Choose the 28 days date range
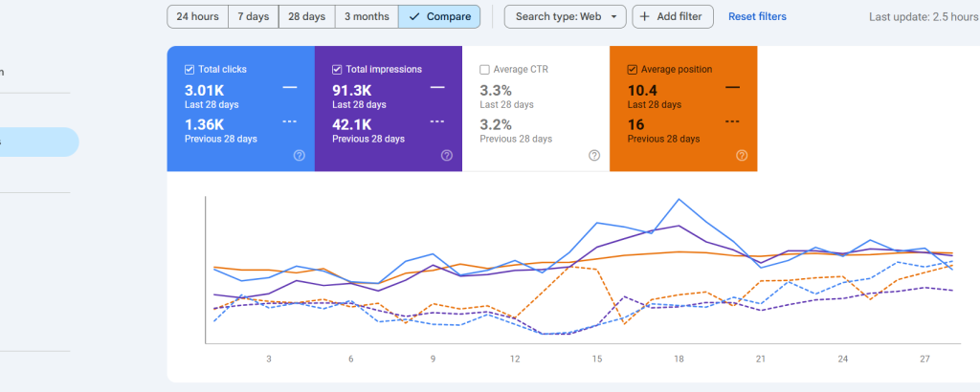Viewport: 980px width, 392px height. (307, 16)
